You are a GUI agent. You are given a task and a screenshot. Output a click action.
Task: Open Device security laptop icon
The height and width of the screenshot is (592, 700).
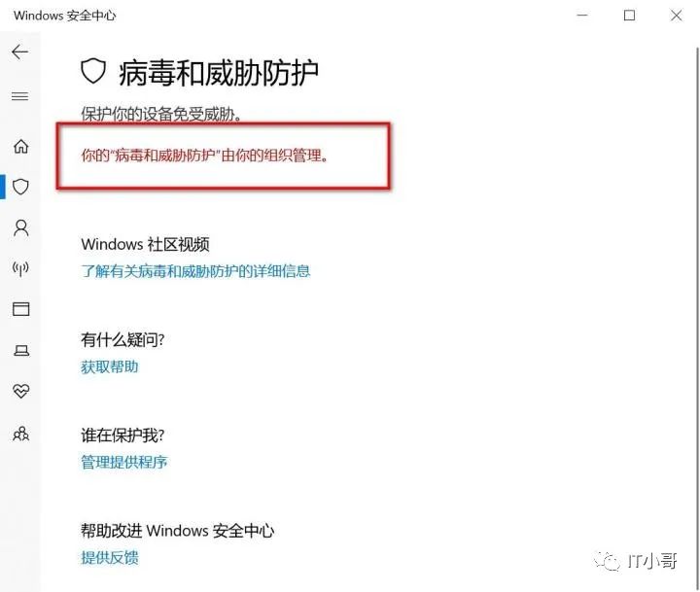tap(21, 351)
